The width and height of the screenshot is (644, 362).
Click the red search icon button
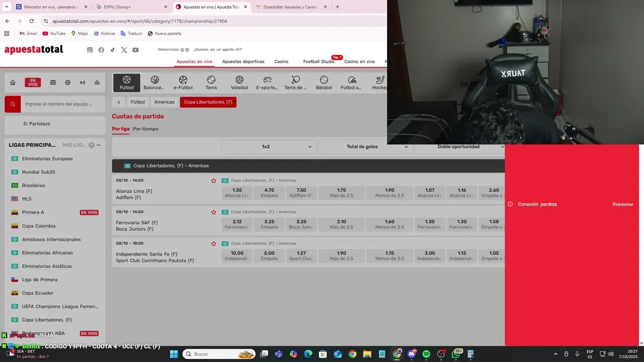click(x=13, y=104)
